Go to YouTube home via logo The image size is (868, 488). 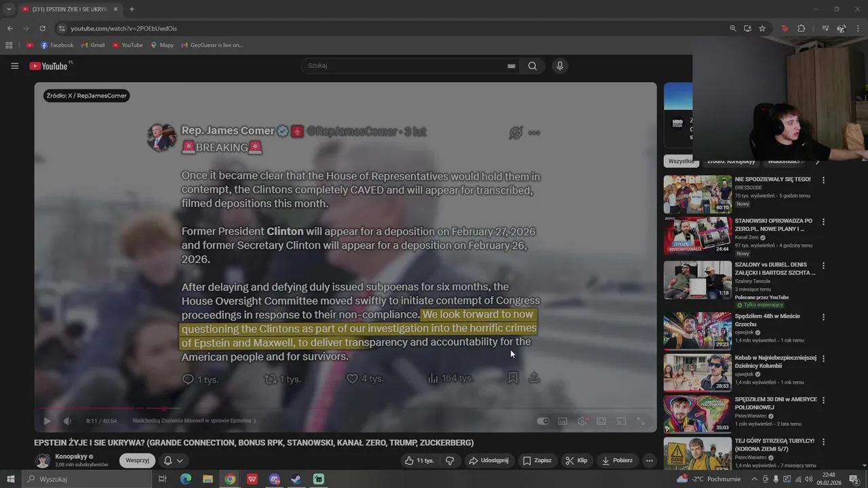[x=49, y=66]
